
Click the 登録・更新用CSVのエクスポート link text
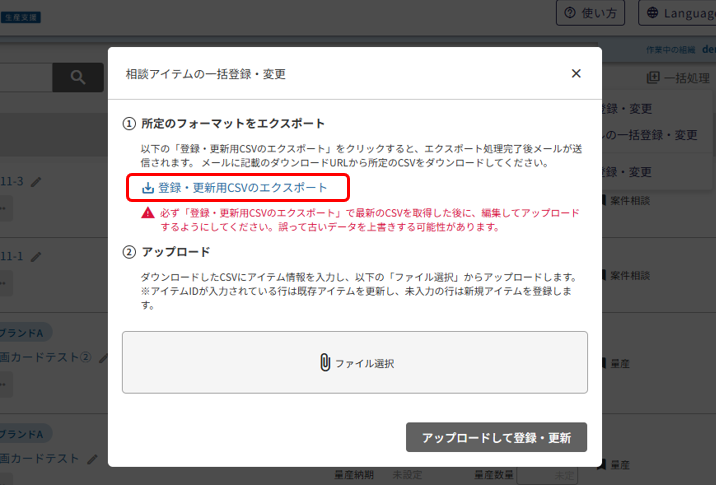pyautogui.click(x=242, y=187)
